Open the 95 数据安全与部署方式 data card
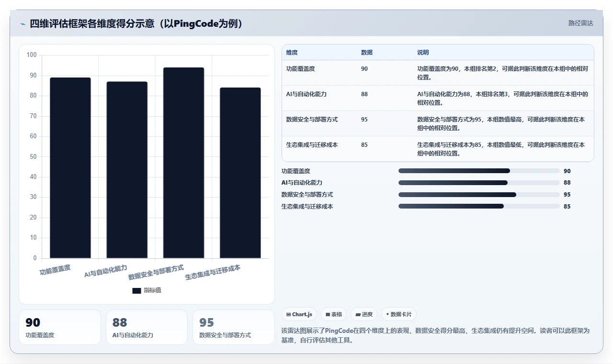The height and width of the screenshot is (364, 613). pyautogui.click(x=234, y=327)
